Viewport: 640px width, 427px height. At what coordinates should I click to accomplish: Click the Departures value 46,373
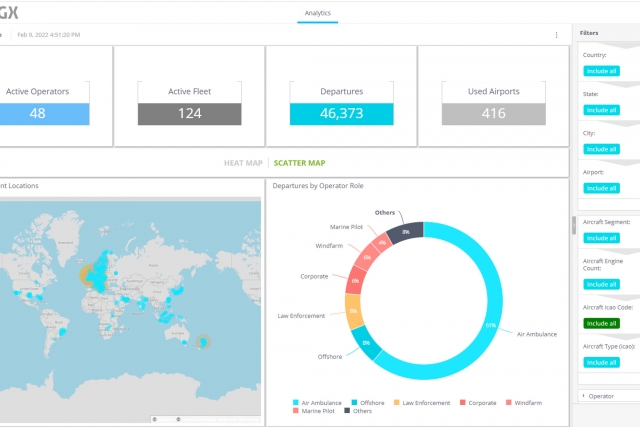point(342,113)
